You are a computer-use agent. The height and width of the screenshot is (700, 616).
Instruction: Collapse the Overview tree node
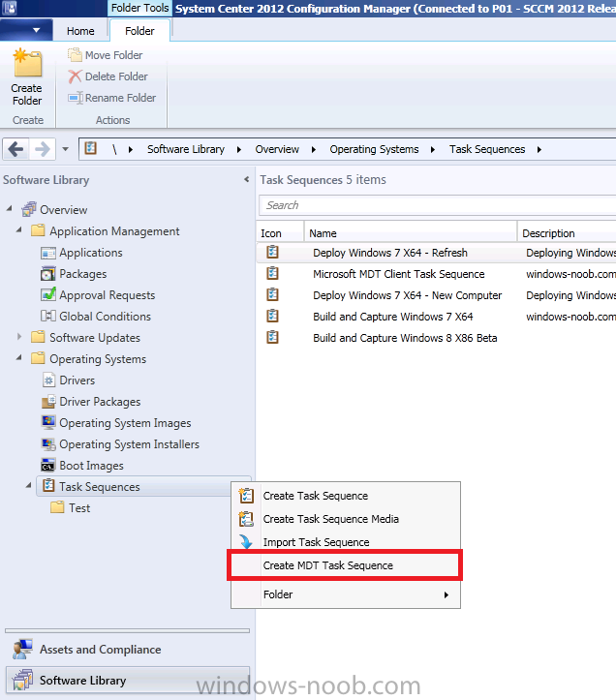point(10,208)
